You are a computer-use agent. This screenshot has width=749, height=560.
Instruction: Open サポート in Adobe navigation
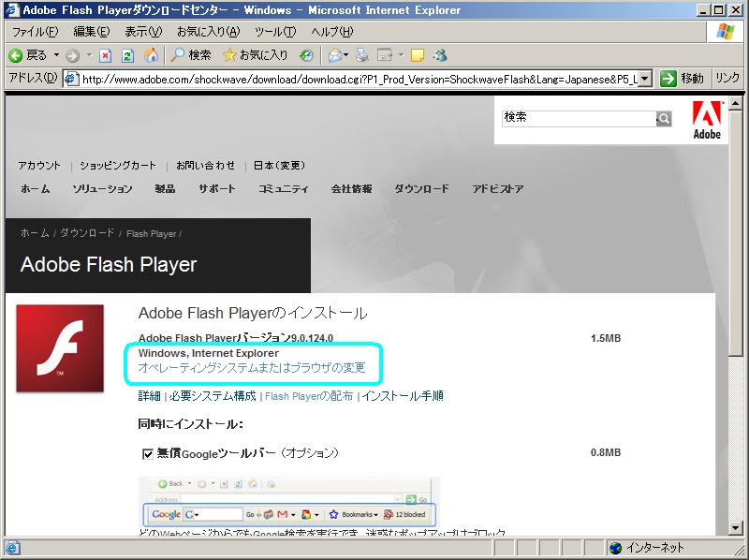tap(217, 189)
